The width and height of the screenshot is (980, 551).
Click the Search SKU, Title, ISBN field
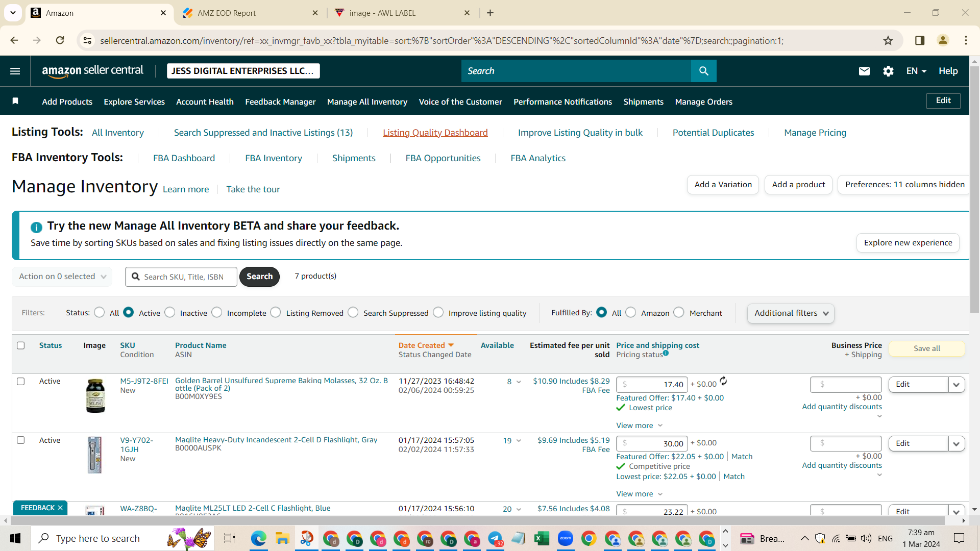pos(181,277)
